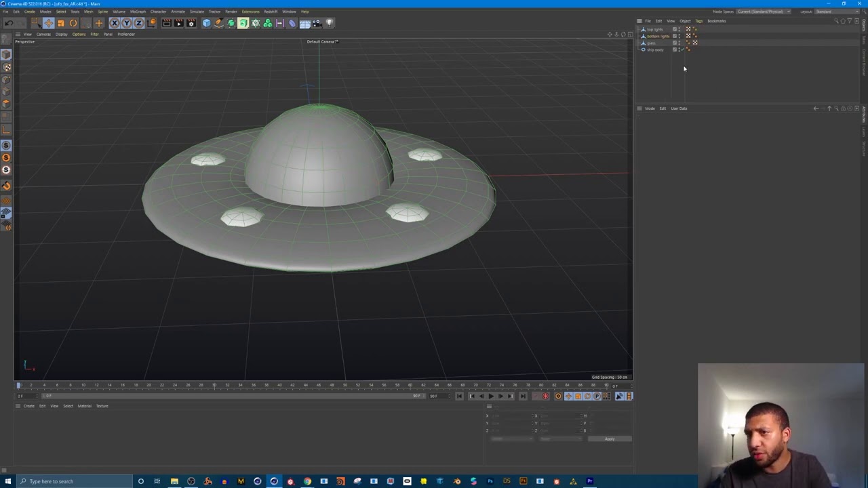Click the Undo arrow icon
Image resolution: width=868 pixels, height=488 pixels.
(9, 23)
